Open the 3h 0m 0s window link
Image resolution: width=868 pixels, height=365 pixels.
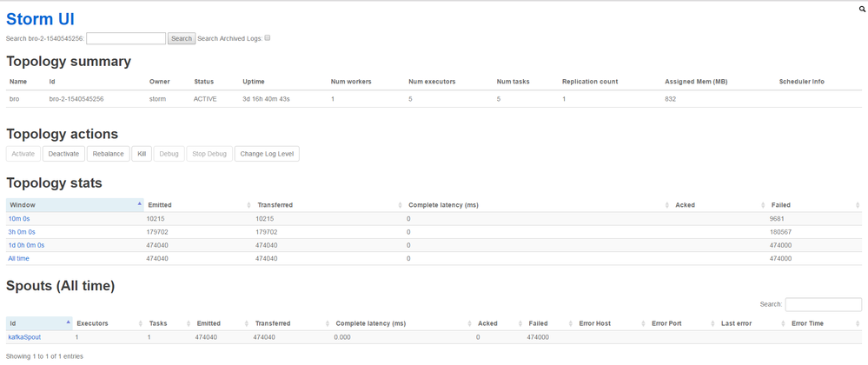click(x=22, y=232)
